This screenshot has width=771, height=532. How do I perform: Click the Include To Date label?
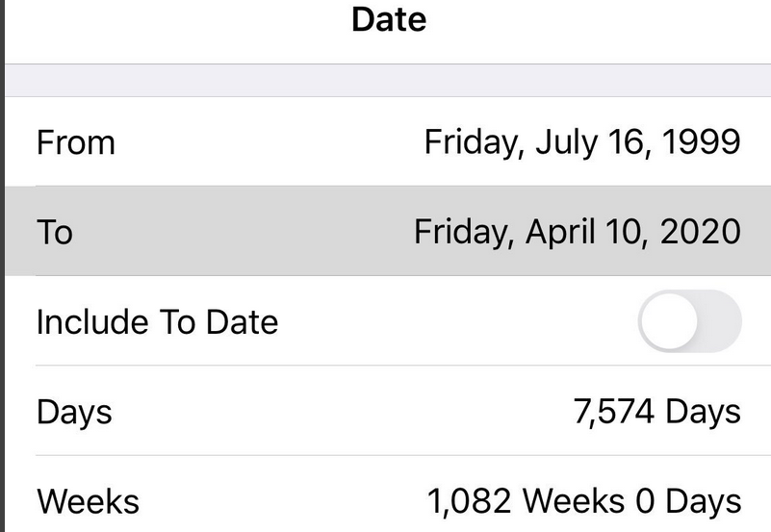(157, 321)
